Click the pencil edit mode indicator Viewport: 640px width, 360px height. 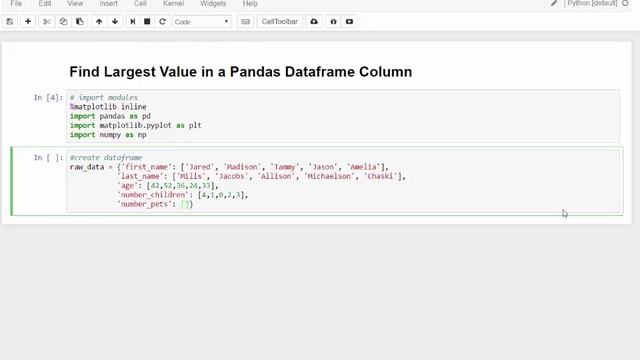point(553,3)
